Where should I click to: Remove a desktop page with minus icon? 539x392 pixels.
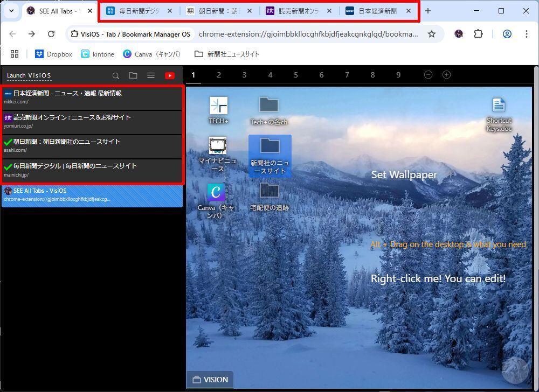pos(429,75)
